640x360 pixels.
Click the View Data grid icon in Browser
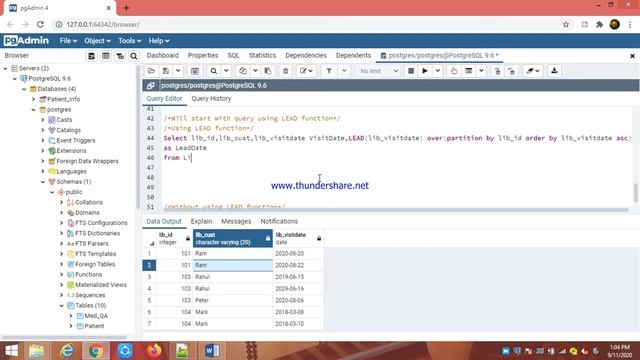click(106, 56)
